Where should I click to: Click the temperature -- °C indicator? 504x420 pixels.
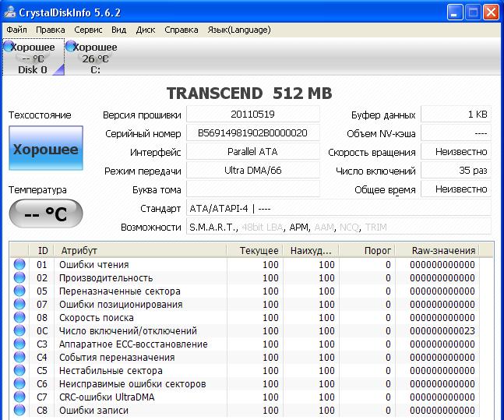46,214
